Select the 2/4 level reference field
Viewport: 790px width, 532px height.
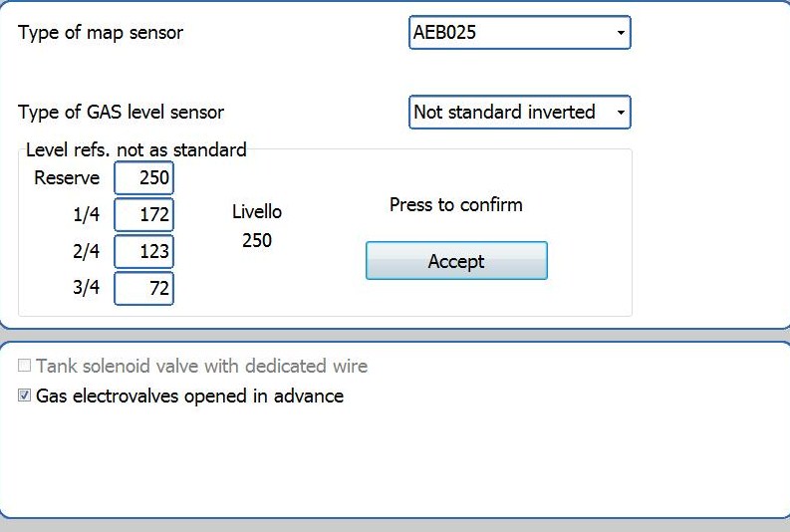click(x=144, y=252)
